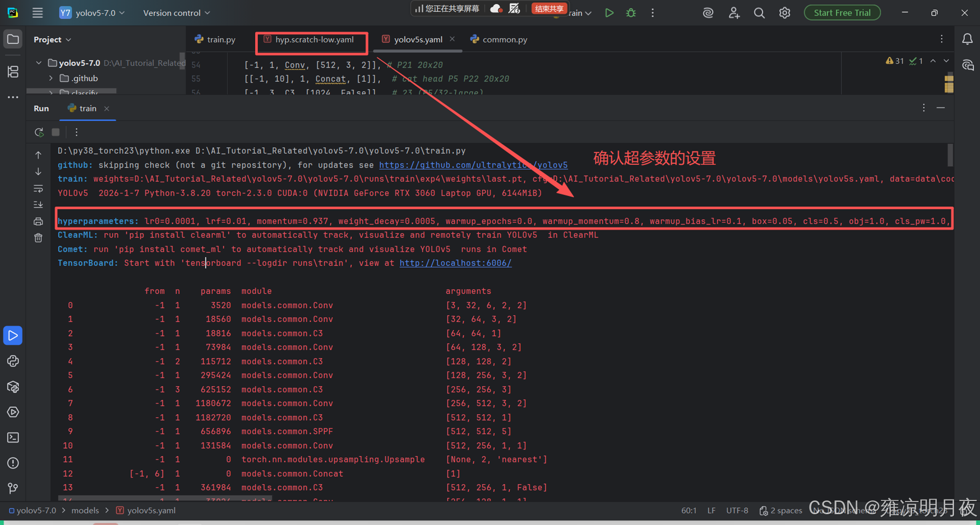Screen dimensions: 980x525
Task: Switch to the hyp.scratch-low.yaml tab
Action: click(x=309, y=39)
